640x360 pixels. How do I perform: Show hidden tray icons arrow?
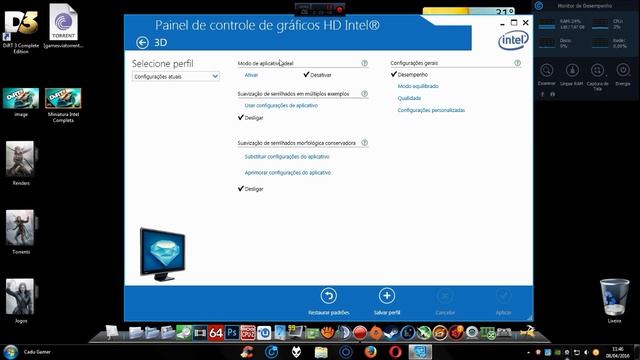[x=529, y=352]
